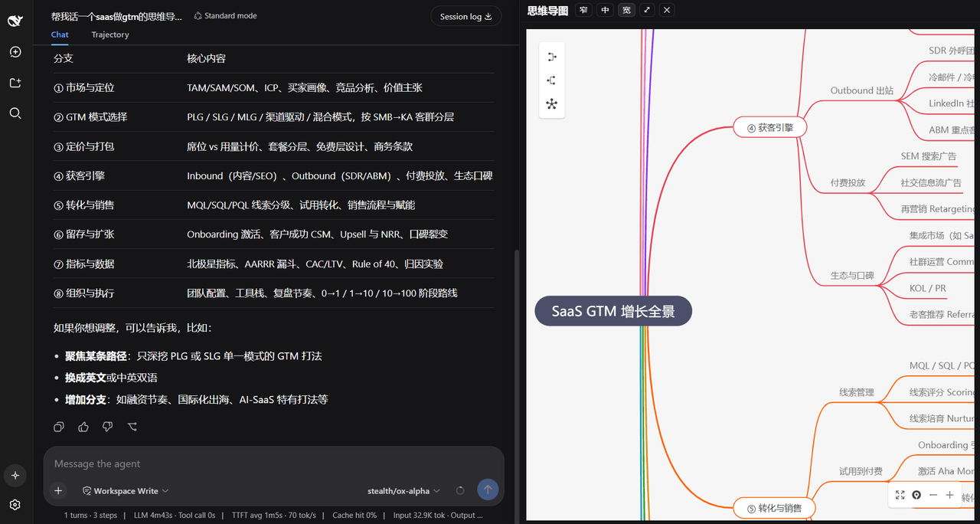Open the stealth/ox-alpha model dropdown
Image resolution: width=980 pixels, height=524 pixels.
403,491
